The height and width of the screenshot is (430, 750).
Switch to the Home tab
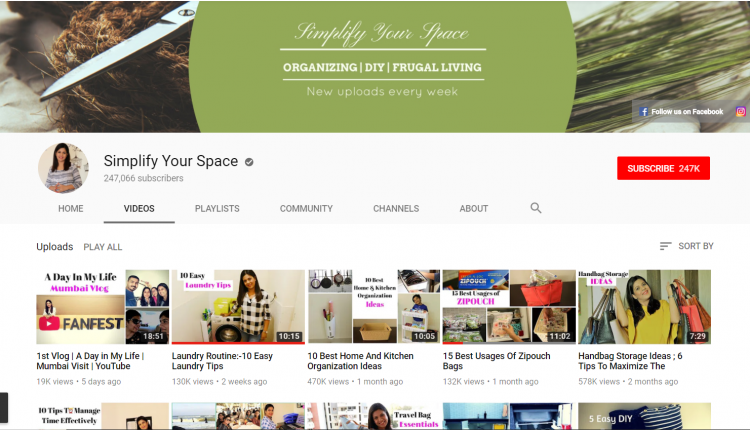pyautogui.click(x=71, y=209)
